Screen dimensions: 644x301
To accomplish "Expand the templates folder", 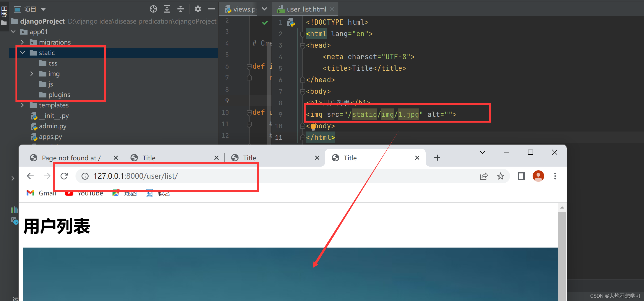I will pos(22,105).
